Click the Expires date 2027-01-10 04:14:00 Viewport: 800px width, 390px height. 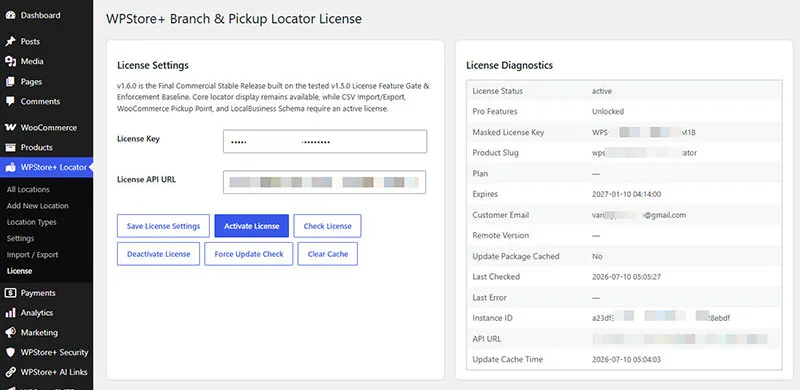626,194
